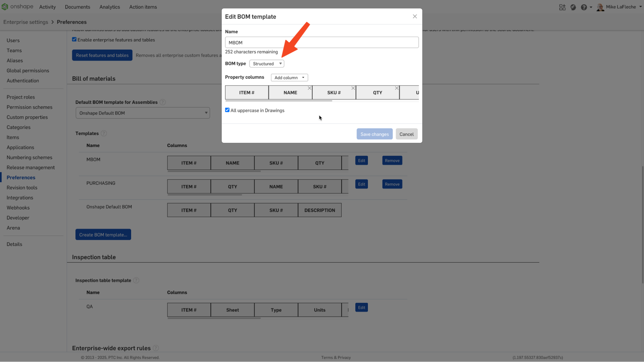The width and height of the screenshot is (644, 362).
Task: Close the Edit BOM template dialog
Action: [x=415, y=16]
